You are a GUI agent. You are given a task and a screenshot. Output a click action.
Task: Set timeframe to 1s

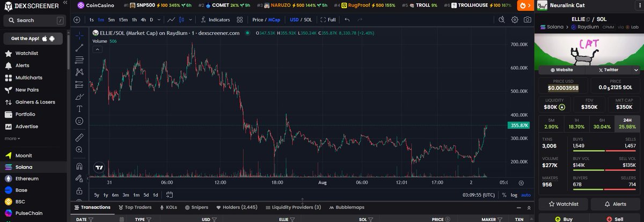coord(91,20)
